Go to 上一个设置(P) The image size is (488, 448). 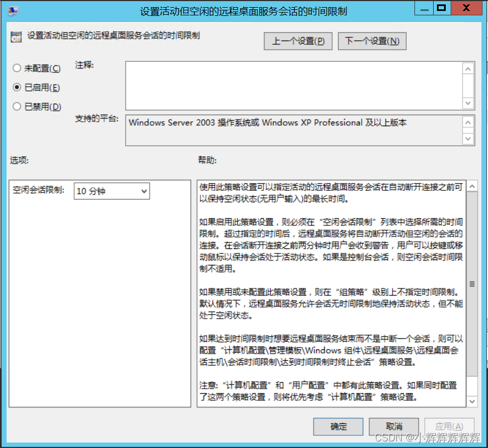298,41
